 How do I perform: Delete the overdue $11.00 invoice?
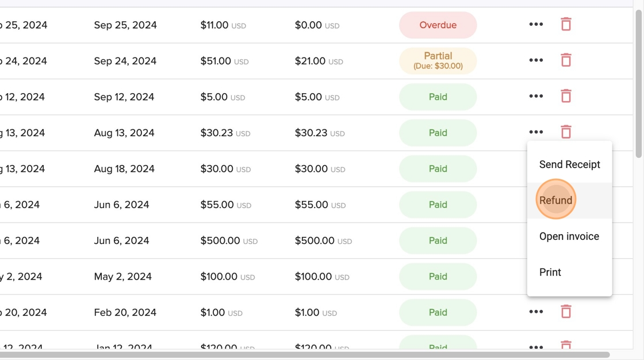point(566,24)
